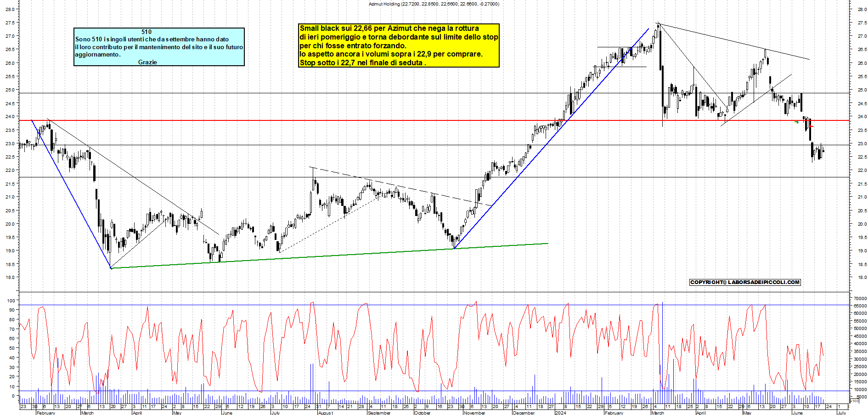Click the 50000 volume scale label
Viewport: 868px width, 415px height.
pos(861,329)
